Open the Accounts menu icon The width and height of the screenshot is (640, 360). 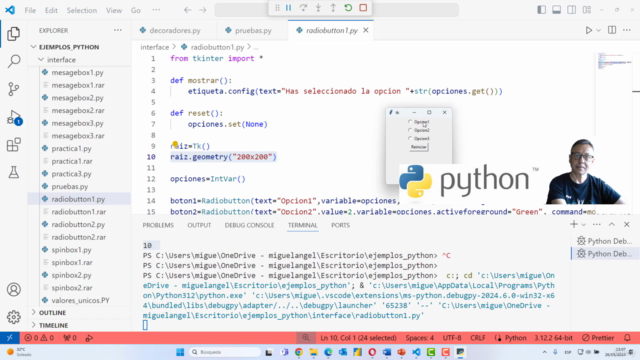[x=13, y=289]
